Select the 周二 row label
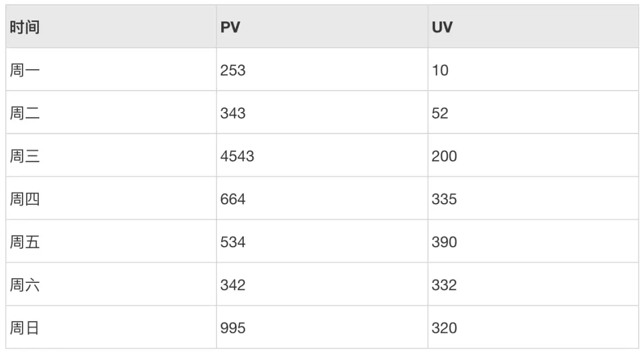The width and height of the screenshot is (644, 352). click(x=24, y=113)
